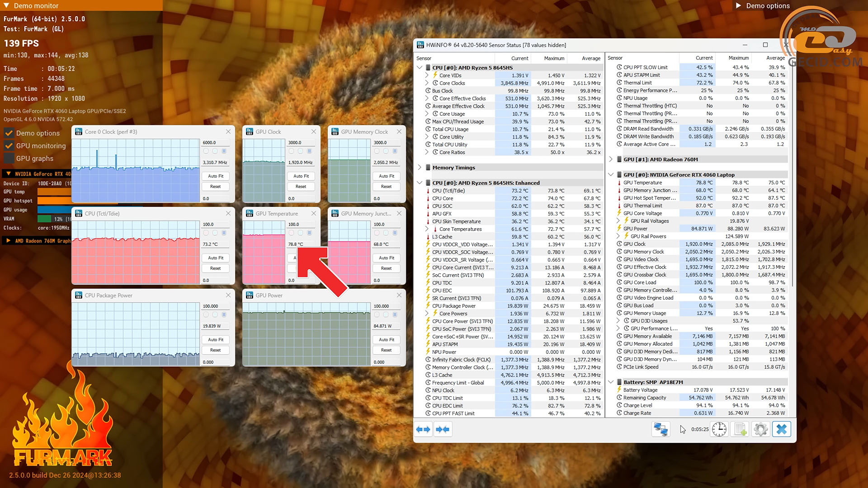Close the CPU Package Power graph window

pyautogui.click(x=228, y=295)
